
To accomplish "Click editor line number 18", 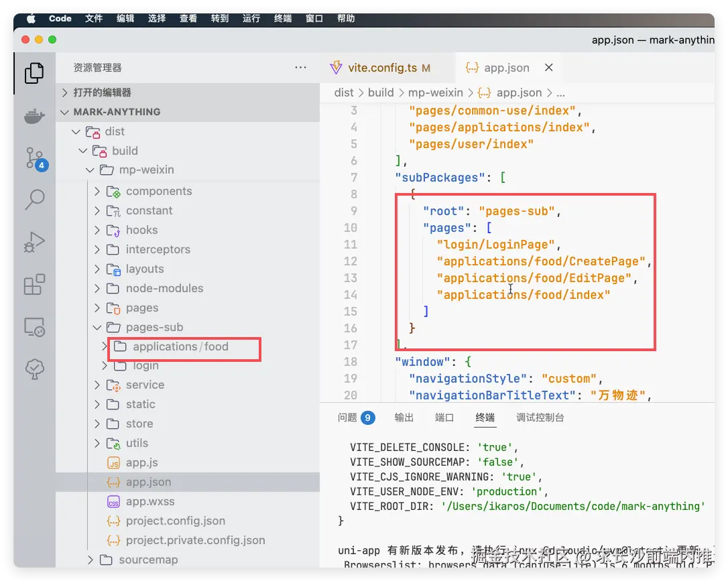I will pos(351,362).
